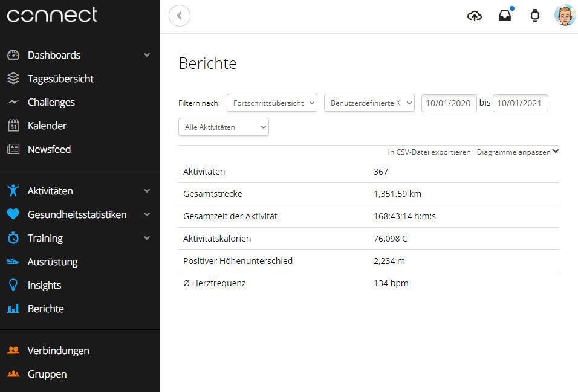Click the Insights lightbulb icon
Viewport: 578px width, 392px height.
pos(13,285)
